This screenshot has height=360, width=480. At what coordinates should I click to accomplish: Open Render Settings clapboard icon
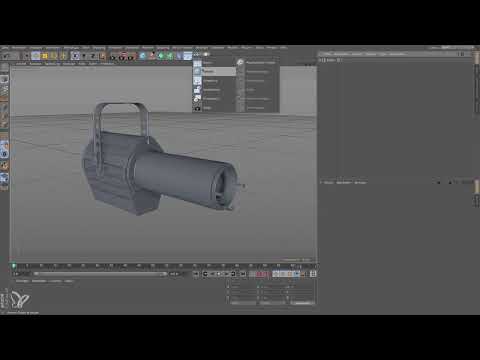131,56
